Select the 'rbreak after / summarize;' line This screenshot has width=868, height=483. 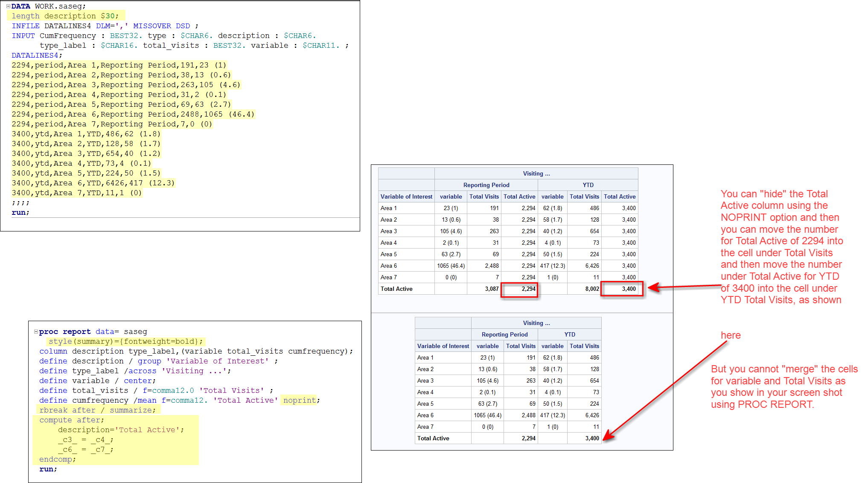97,410
